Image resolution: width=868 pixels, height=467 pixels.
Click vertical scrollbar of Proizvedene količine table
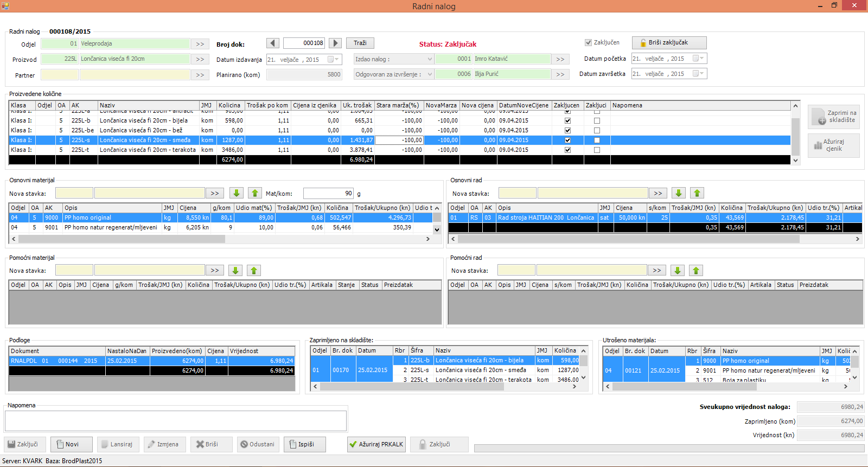tap(795, 133)
